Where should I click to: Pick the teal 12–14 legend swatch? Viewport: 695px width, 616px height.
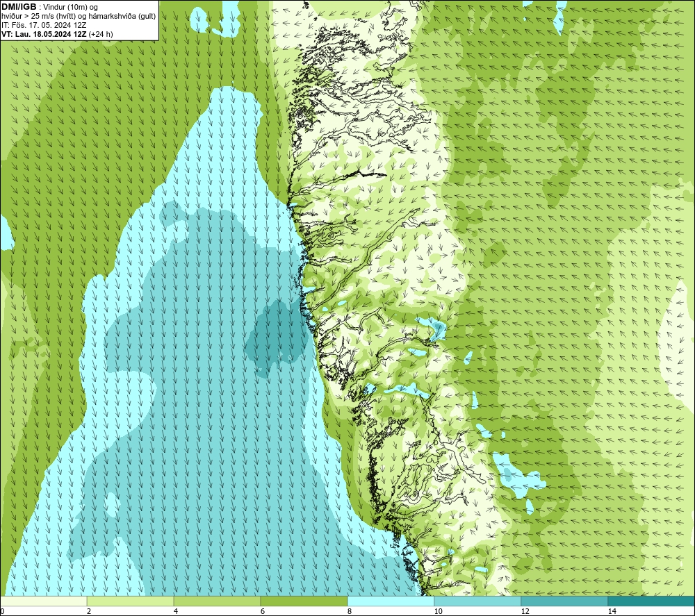564,601
